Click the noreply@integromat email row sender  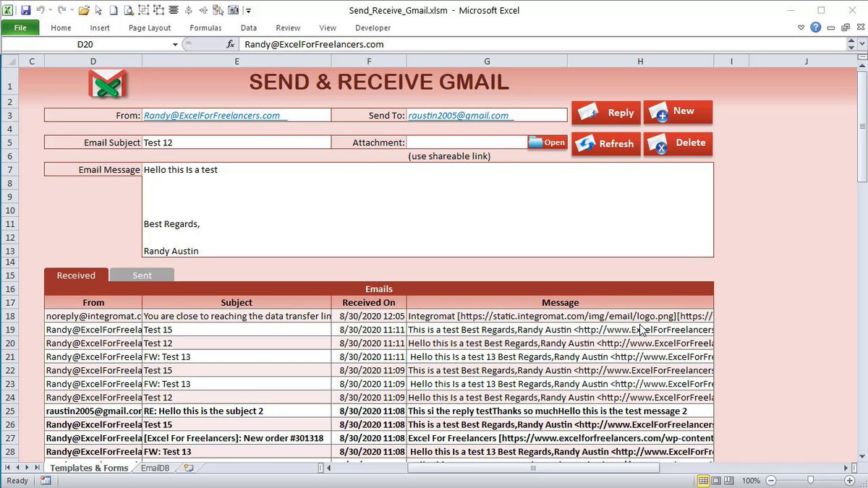click(93, 316)
